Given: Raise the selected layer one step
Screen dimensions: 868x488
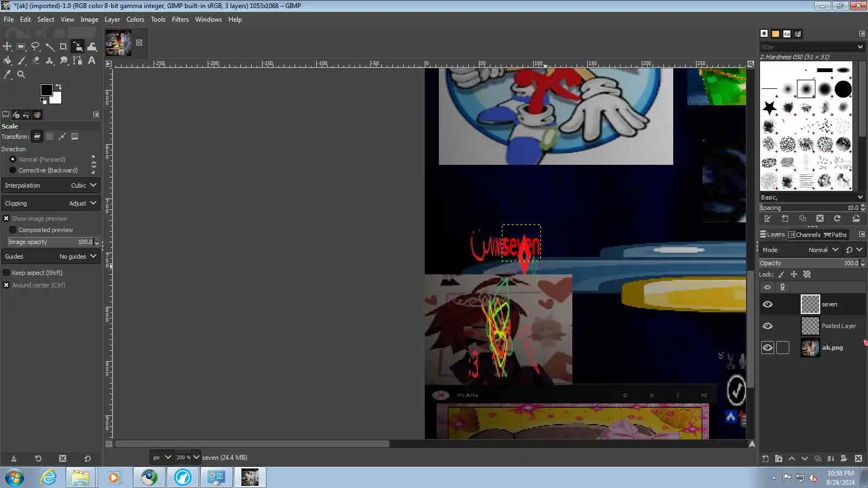Looking at the screenshot, I should click(792, 459).
